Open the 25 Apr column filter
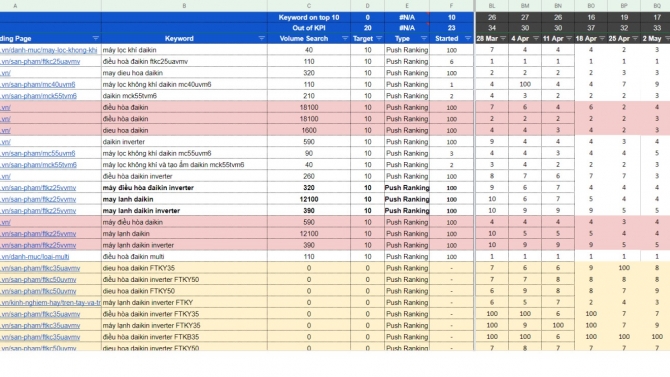The image size is (670, 377). click(x=635, y=38)
